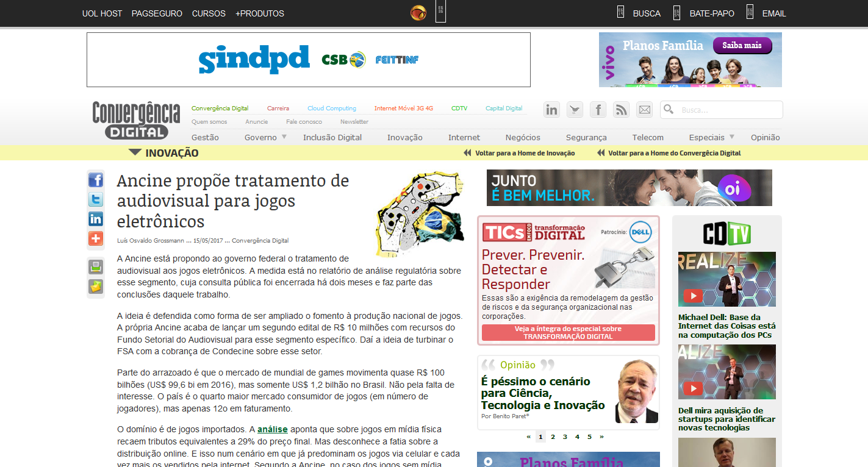
Task: Expand the Governo menu dropdown arrow
Action: point(284,137)
